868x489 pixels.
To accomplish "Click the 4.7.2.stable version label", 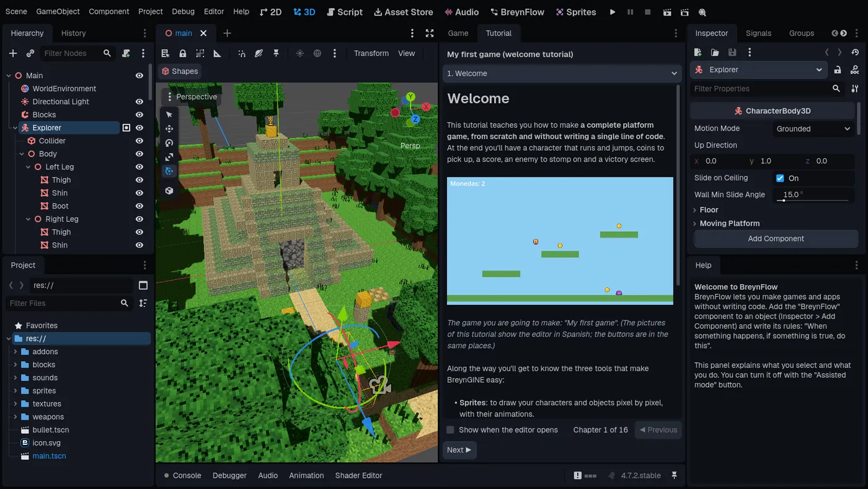I will (x=640, y=475).
